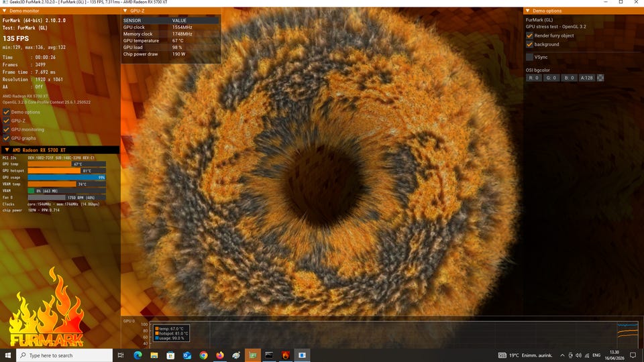Click the GPU hotspot bar
Viewport: 644px width, 362px height.
[66, 170]
